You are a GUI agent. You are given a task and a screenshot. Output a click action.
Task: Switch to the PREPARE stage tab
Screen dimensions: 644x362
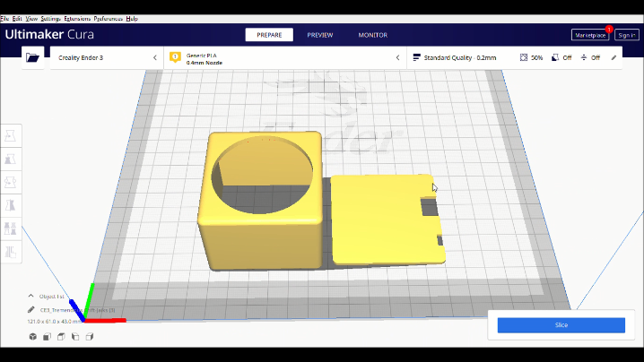tap(269, 35)
